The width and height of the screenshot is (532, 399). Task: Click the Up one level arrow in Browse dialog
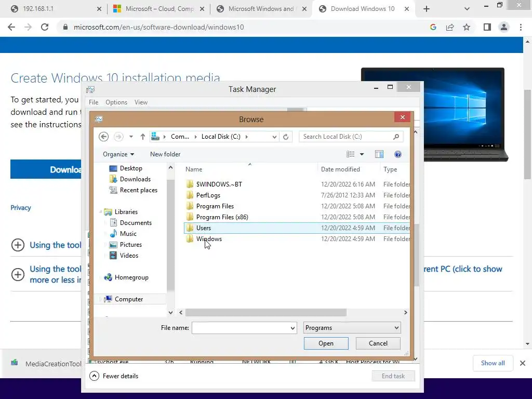(142, 137)
